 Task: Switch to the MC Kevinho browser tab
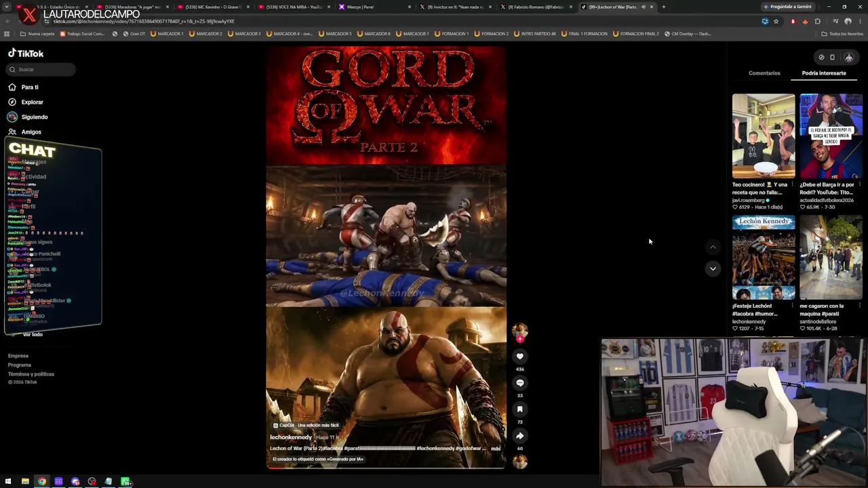tap(212, 7)
